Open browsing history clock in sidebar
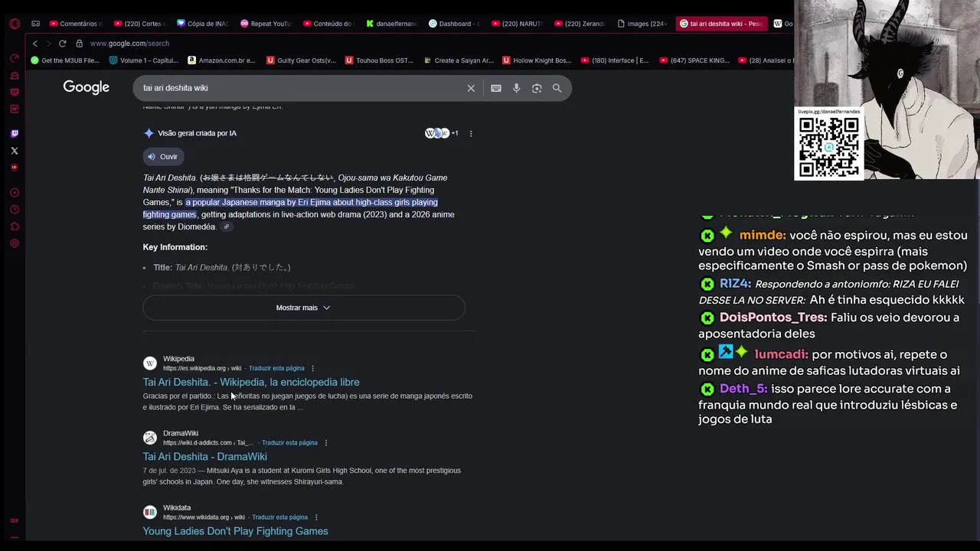980x551 pixels. pyautogui.click(x=14, y=210)
